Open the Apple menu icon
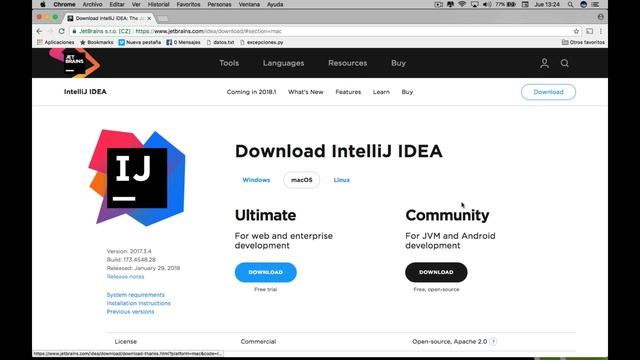The height and width of the screenshot is (360, 640). tap(42, 4)
